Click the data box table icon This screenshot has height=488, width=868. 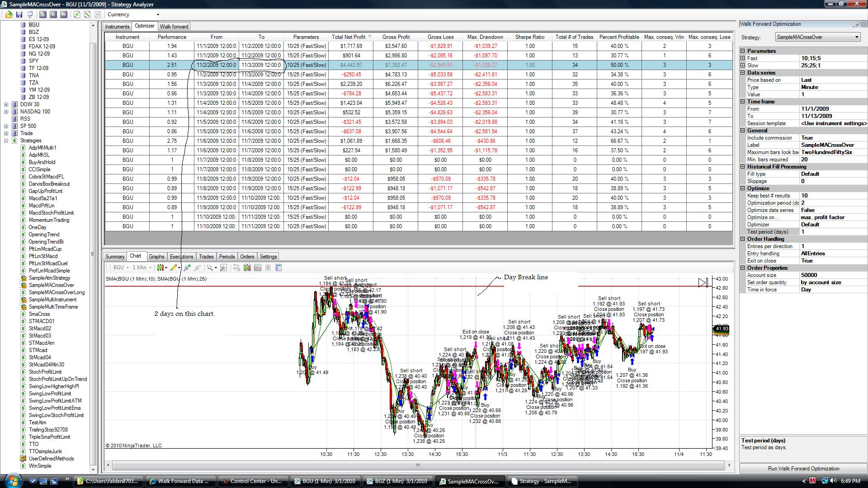278,268
